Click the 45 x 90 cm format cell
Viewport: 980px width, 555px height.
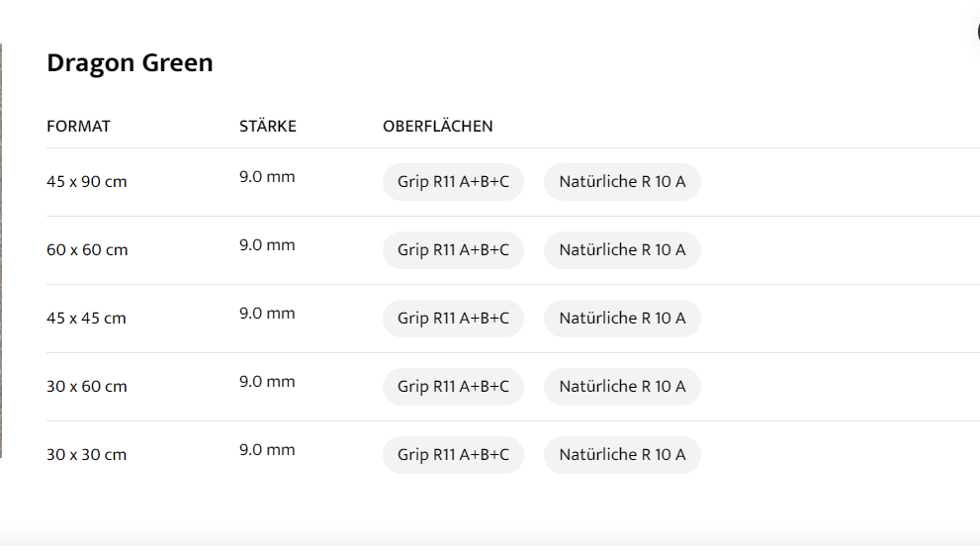point(87,182)
